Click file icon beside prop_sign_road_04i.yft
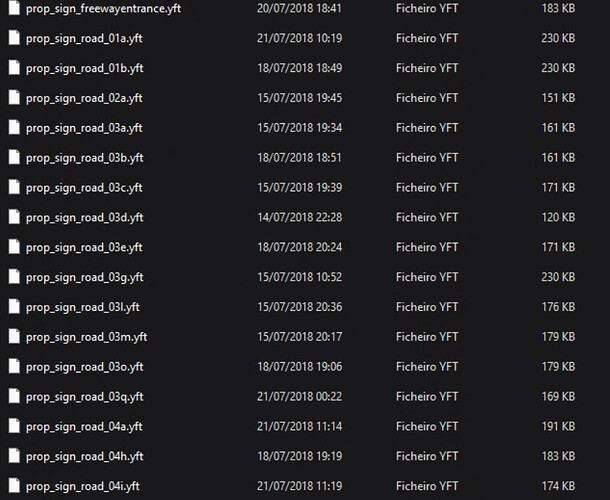 (x=14, y=486)
